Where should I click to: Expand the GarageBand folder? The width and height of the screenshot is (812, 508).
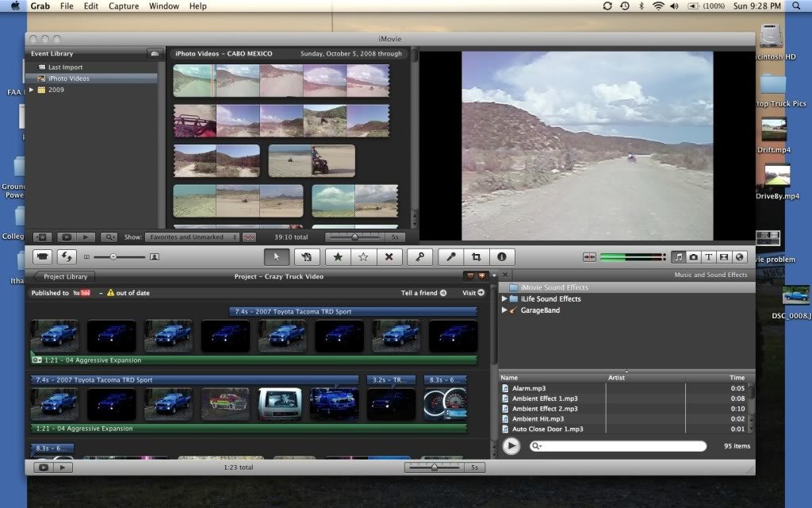point(504,310)
